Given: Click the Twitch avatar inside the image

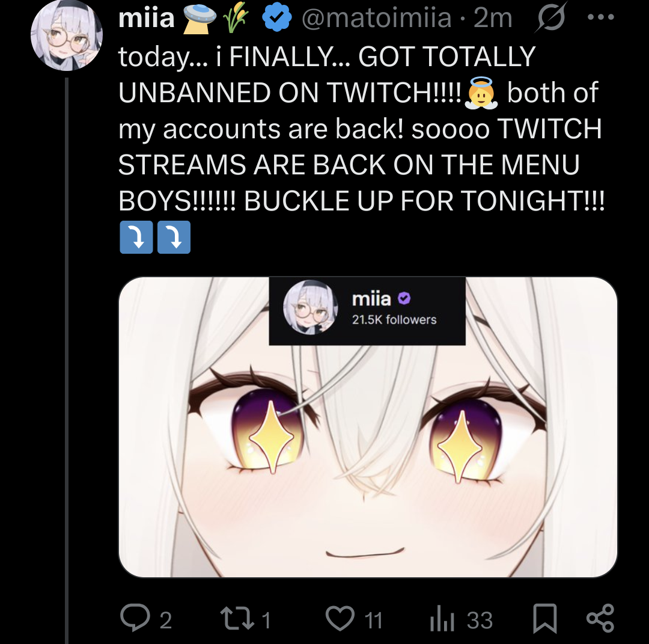Looking at the screenshot, I should tap(311, 307).
